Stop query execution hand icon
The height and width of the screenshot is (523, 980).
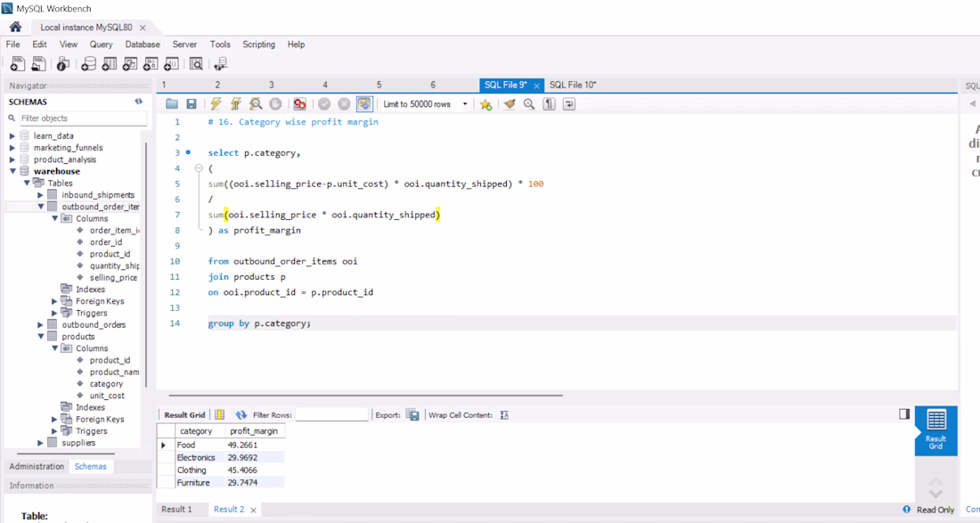275,104
